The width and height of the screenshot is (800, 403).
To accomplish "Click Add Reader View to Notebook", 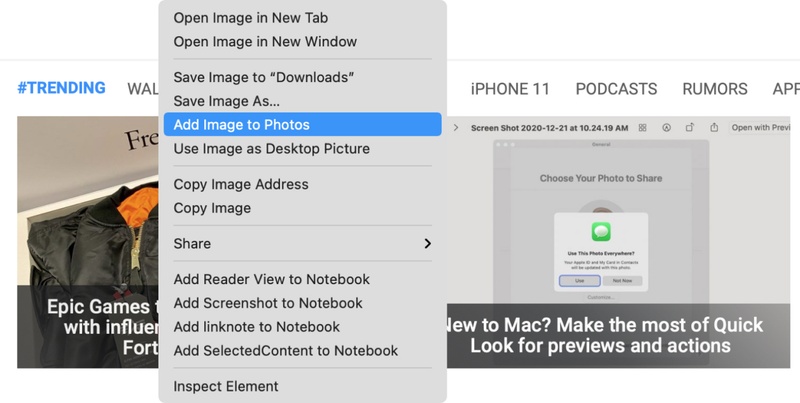I will point(303,280).
